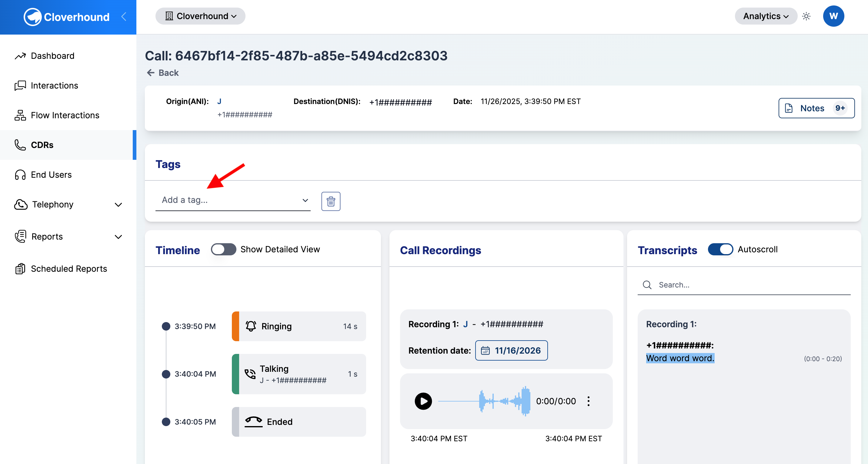The height and width of the screenshot is (464, 868).
Task: Click the 3:39:50 PM timeline dot
Action: 166,326
